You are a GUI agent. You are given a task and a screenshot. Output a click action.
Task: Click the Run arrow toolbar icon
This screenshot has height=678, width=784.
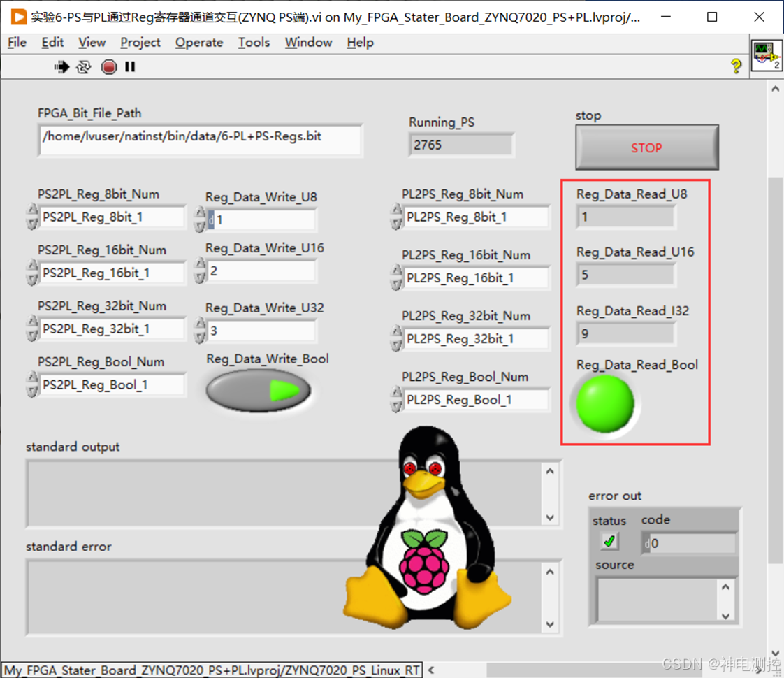click(x=61, y=66)
